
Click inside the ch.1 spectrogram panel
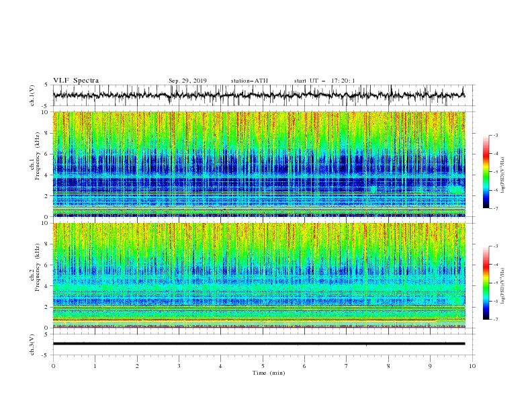259,164
